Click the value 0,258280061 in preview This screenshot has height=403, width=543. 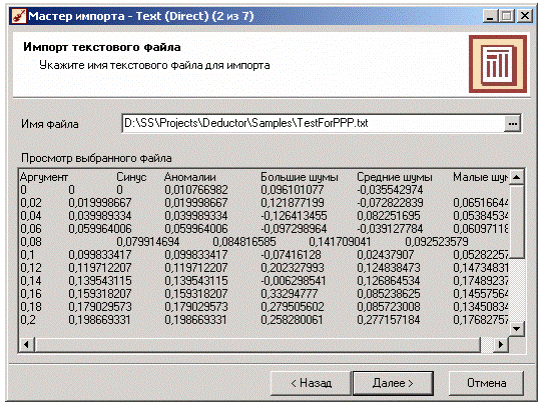292,320
